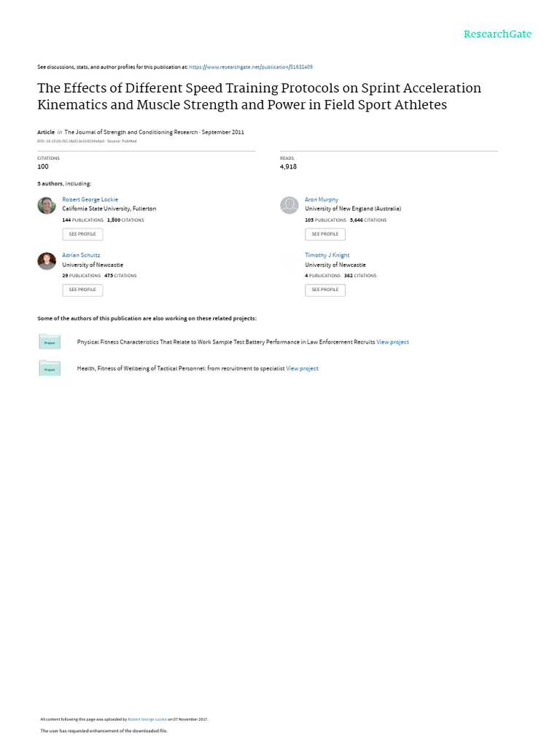Click Robert George Lockie's profile photo

[47, 205]
